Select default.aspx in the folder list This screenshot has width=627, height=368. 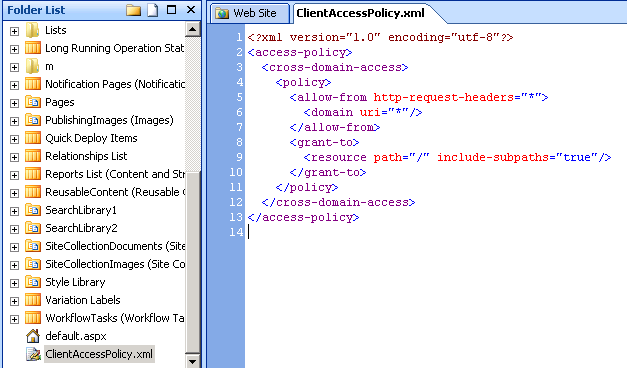pos(76,336)
